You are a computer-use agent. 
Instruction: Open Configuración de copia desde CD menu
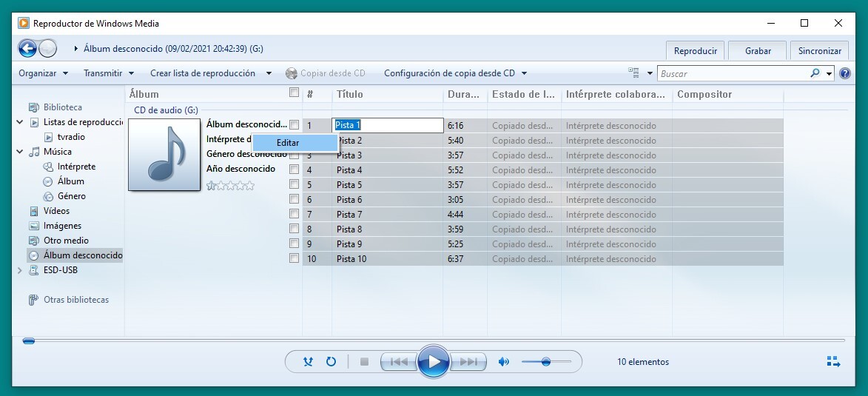(455, 73)
